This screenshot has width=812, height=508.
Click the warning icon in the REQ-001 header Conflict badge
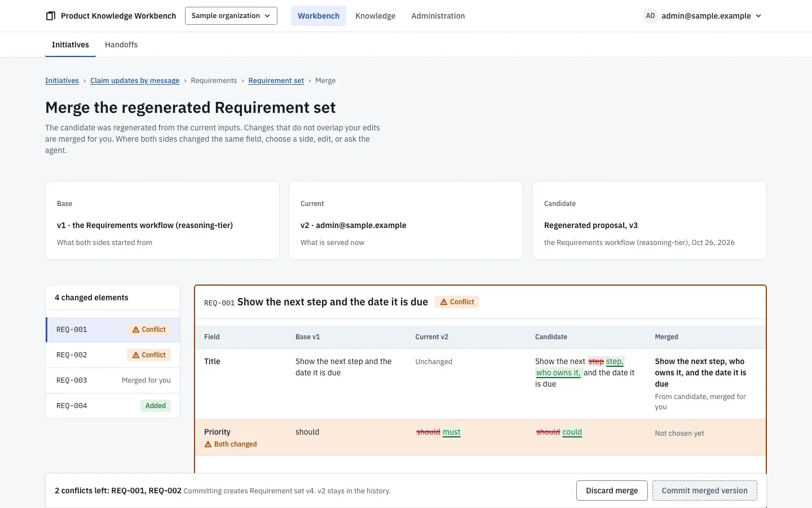[x=444, y=302]
